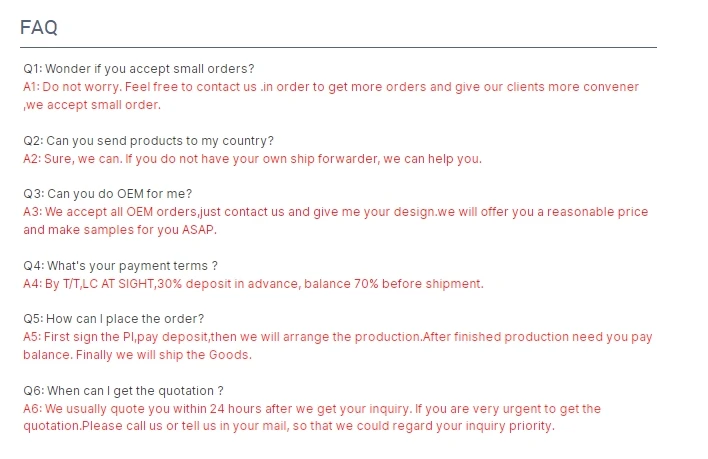Click 'Finally we will ship the Goods' line
Image resolution: width=708 pixels, height=459 pixels.
tap(163, 355)
